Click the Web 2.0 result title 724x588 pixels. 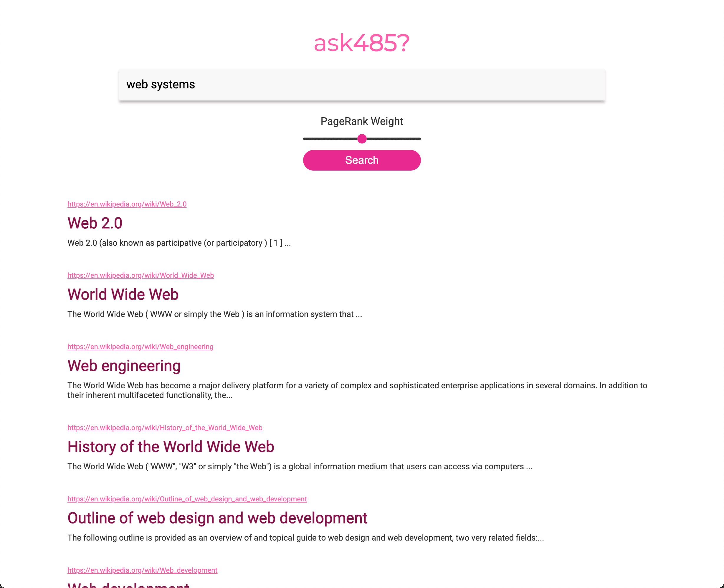pyautogui.click(x=95, y=223)
